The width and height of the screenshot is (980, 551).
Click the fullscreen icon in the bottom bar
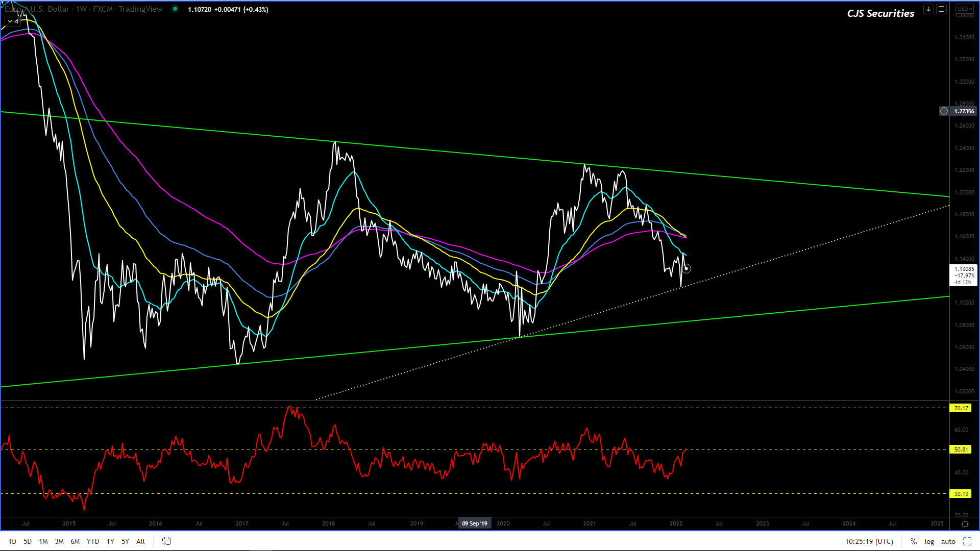pyautogui.click(x=967, y=541)
